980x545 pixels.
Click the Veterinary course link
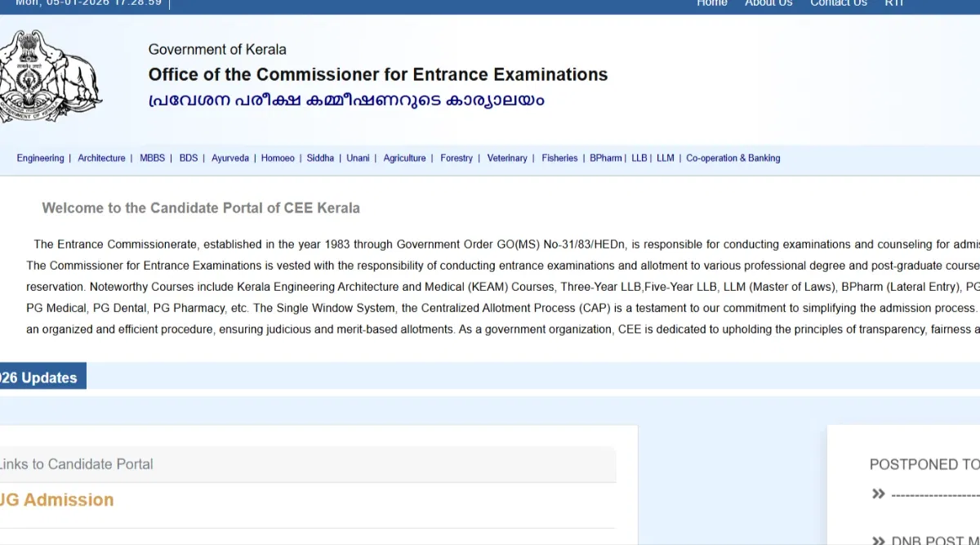pyautogui.click(x=507, y=159)
